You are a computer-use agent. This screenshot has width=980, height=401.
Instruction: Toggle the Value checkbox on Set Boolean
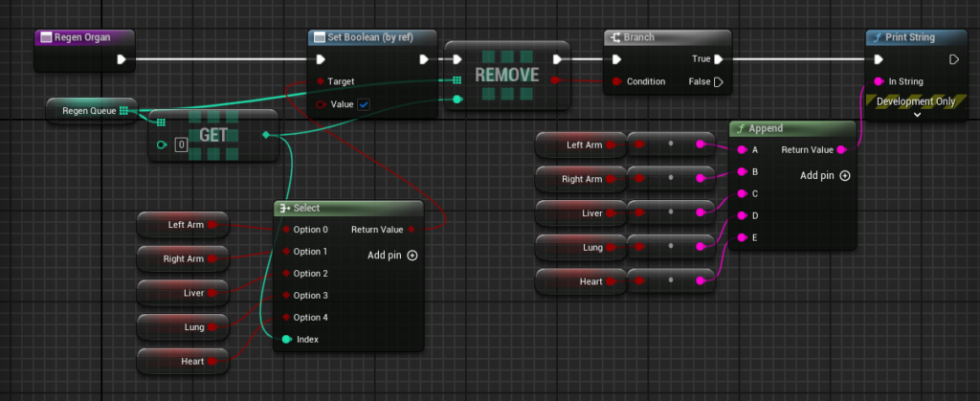(364, 104)
